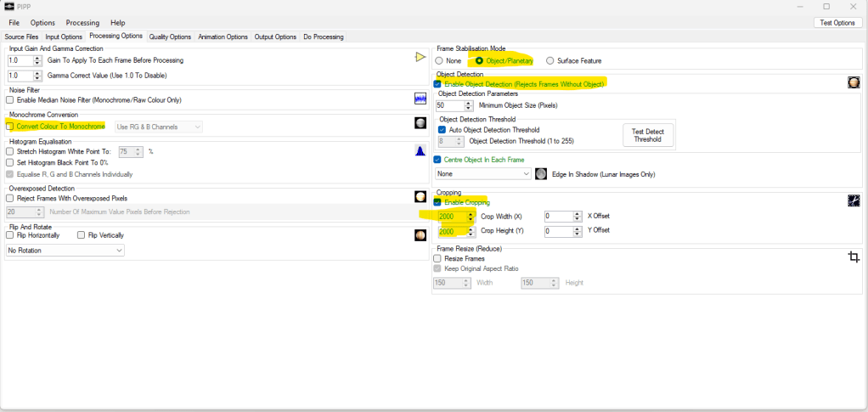Expand the Edge In Shadow dropdown
The image size is (868, 412).
click(x=482, y=174)
